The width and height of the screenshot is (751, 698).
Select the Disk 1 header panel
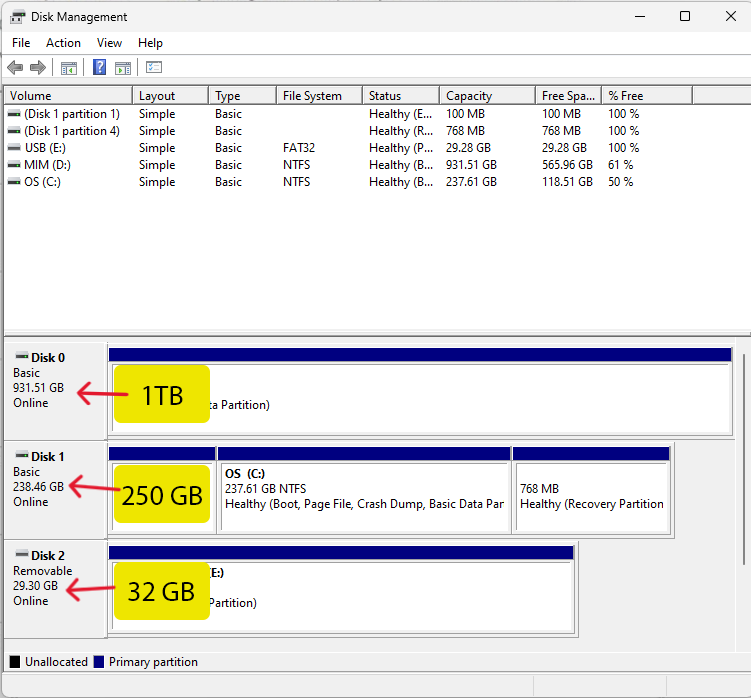coord(56,490)
